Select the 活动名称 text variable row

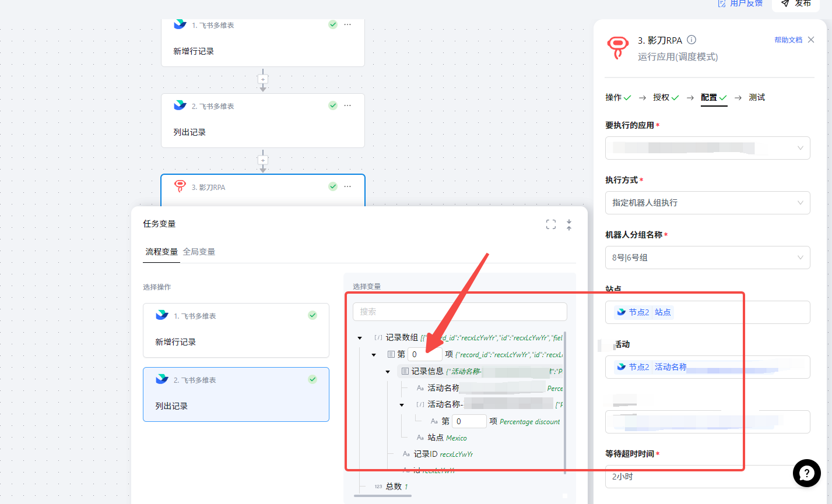[490, 388]
